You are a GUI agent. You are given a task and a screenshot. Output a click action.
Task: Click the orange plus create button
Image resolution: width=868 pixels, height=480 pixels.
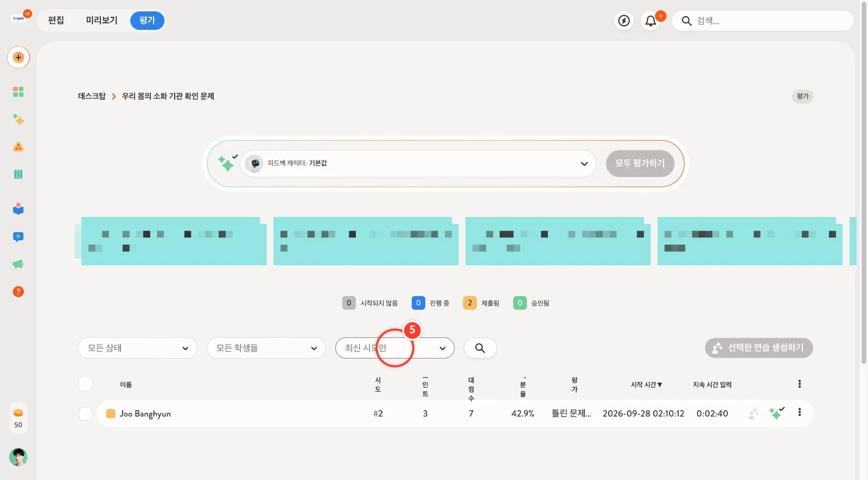(x=18, y=57)
